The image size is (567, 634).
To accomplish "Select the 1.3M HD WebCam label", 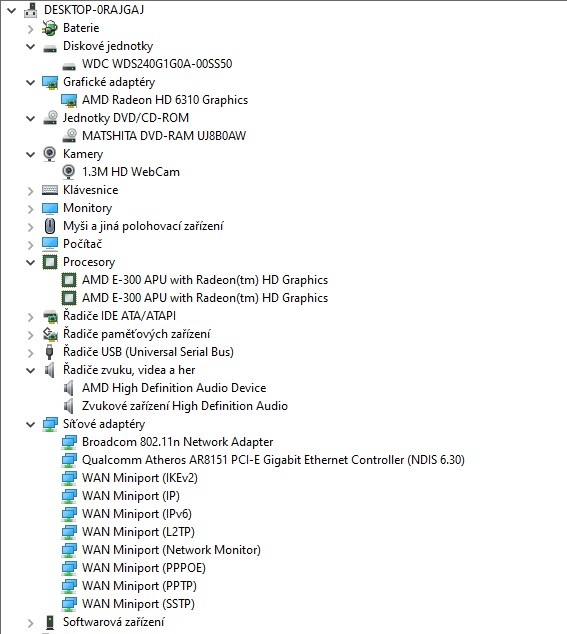I will (131, 172).
